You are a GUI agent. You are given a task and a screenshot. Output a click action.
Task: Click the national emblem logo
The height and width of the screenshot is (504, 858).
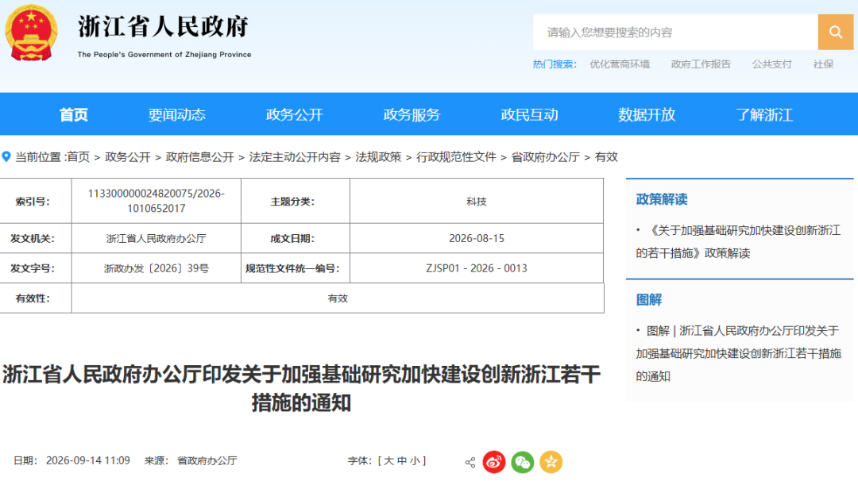(31, 33)
